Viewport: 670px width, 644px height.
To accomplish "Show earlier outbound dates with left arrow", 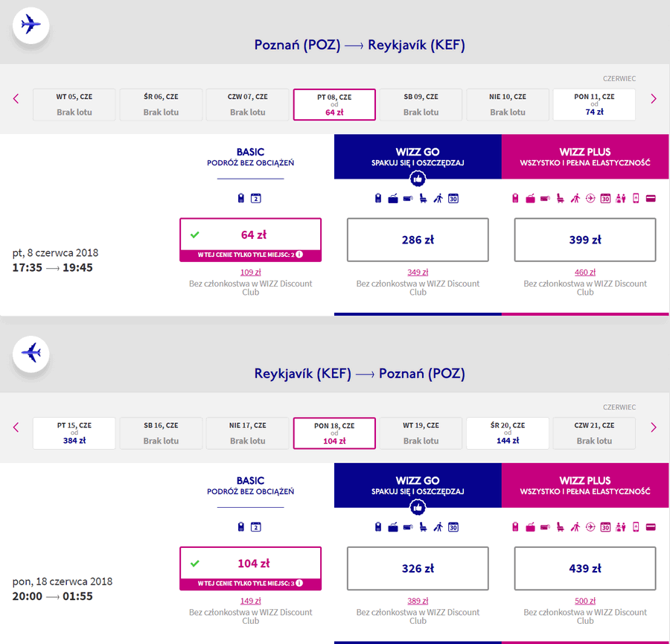I will 16,99.
